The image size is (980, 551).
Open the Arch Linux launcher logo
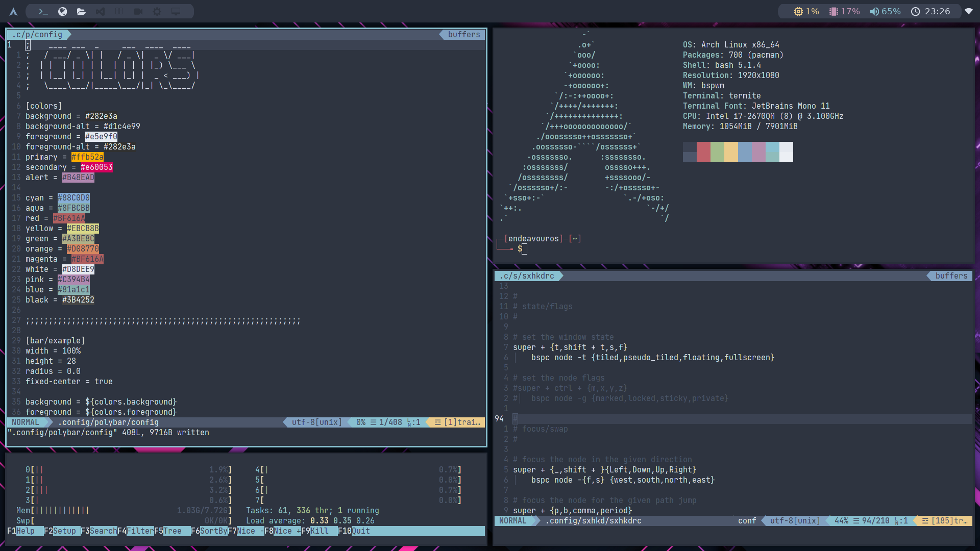coord(14,11)
